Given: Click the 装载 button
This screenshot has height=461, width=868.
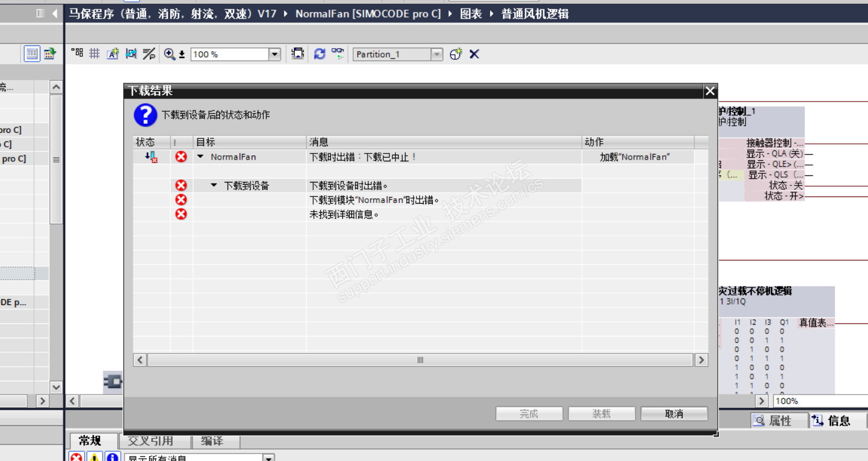Looking at the screenshot, I should (601, 414).
